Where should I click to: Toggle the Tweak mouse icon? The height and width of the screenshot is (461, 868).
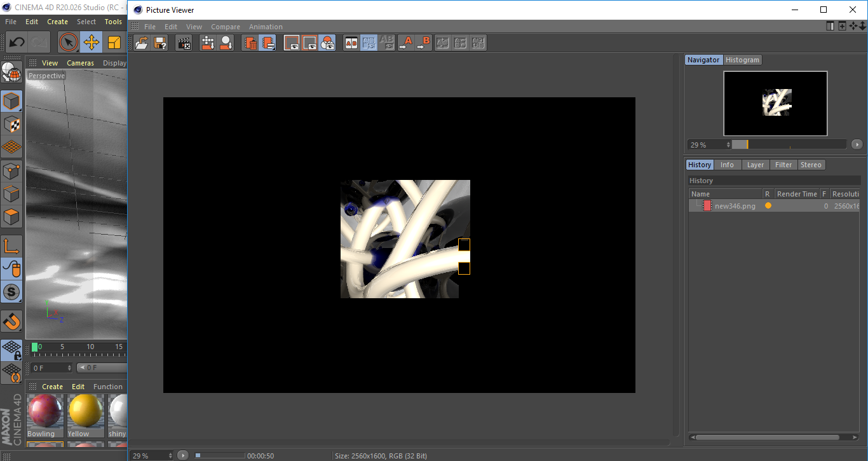11,269
